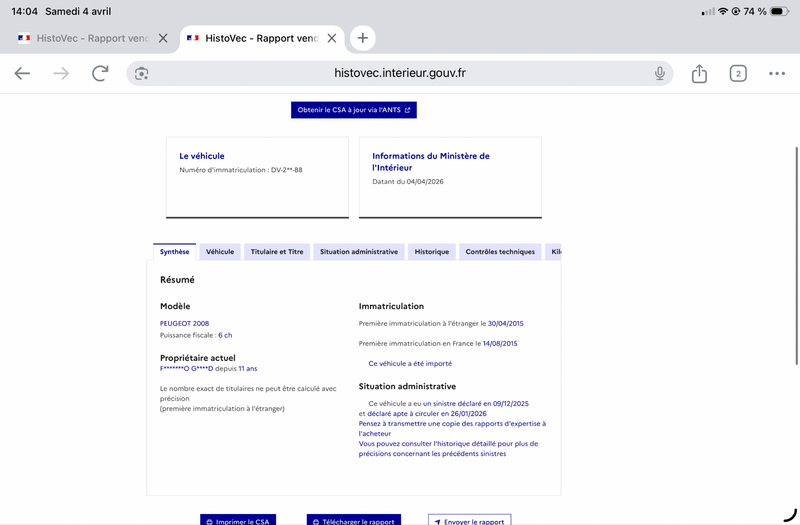Close the active HistoVec tab
Screen dimensions: 800x525
tap(332, 38)
